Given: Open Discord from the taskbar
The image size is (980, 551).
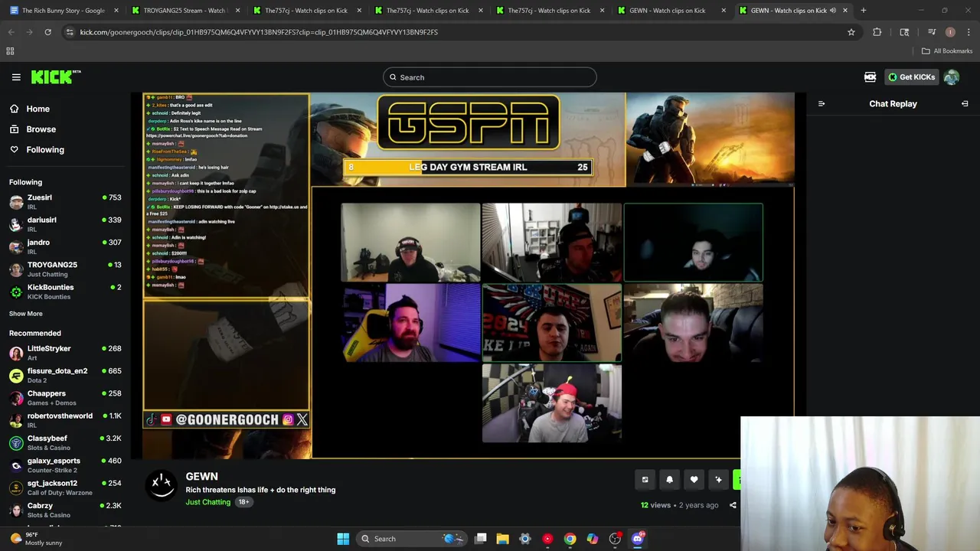Looking at the screenshot, I should click(638, 539).
